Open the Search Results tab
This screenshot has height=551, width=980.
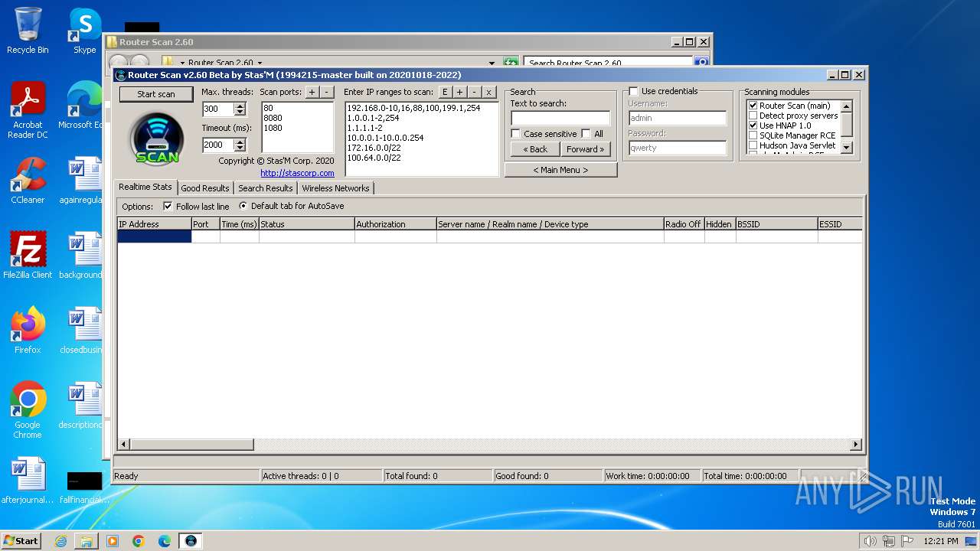point(265,188)
